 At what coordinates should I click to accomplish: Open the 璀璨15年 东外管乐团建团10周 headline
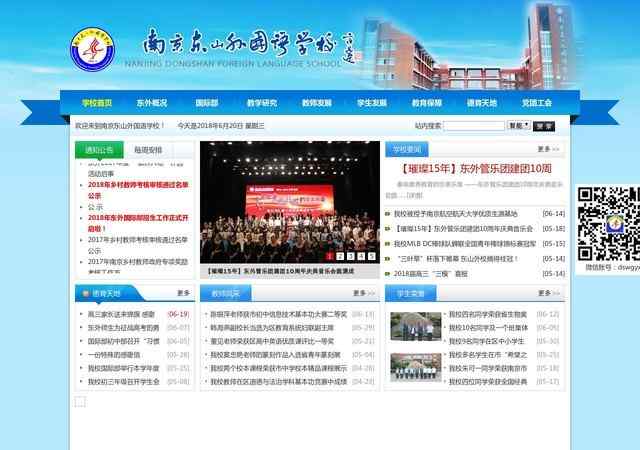coord(476,169)
